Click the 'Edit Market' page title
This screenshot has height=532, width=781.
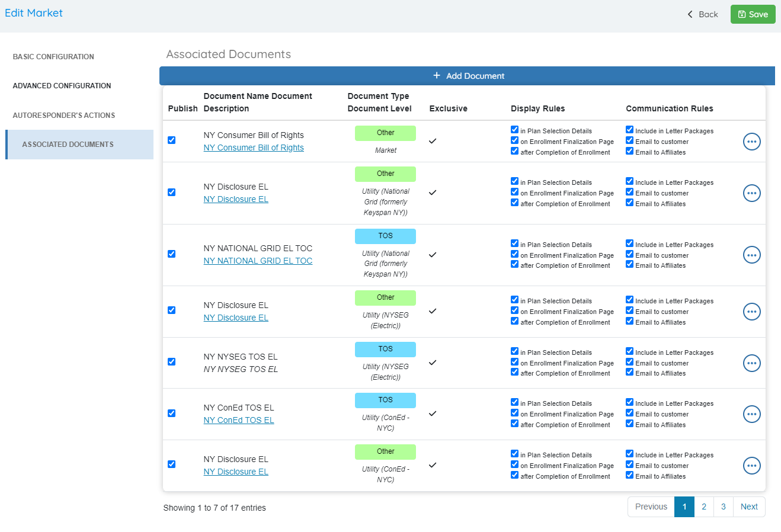coord(34,13)
